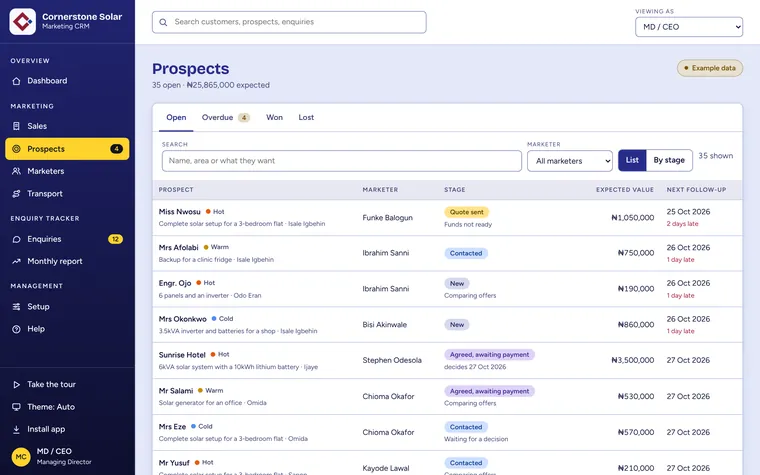Image resolution: width=760 pixels, height=475 pixels.
Task: Click the 2 days late label
Action: 682,224
